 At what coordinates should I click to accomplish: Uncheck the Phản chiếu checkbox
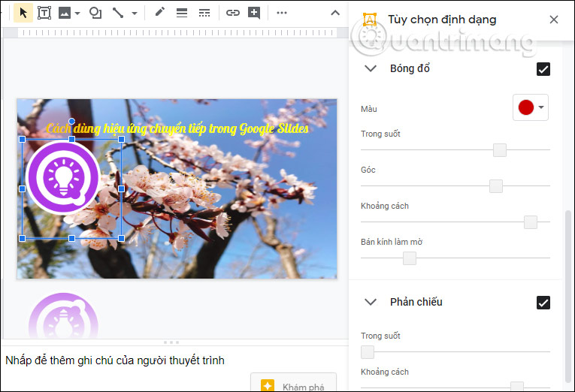pyautogui.click(x=543, y=303)
